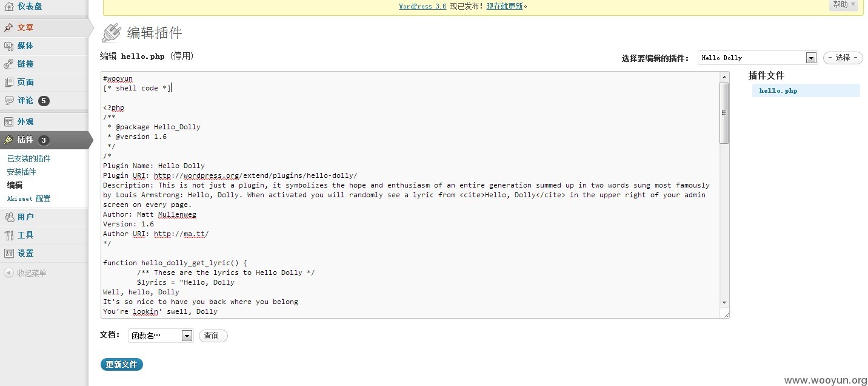Open hello.php in plugin files list
Image resolution: width=868 pixels, height=386 pixels.
pyautogui.click(x=778, y=90)
